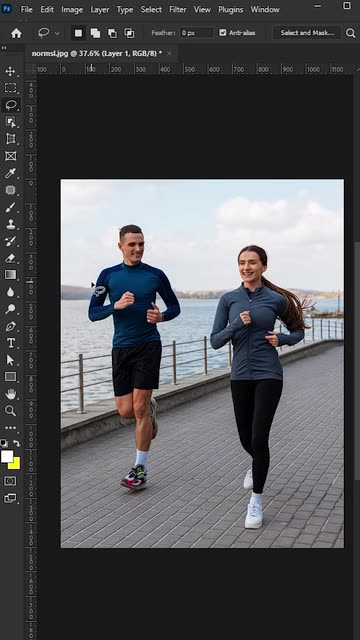Choose Subtract from Selection mode
Screen dimensions: 360x640
(112, 33)
